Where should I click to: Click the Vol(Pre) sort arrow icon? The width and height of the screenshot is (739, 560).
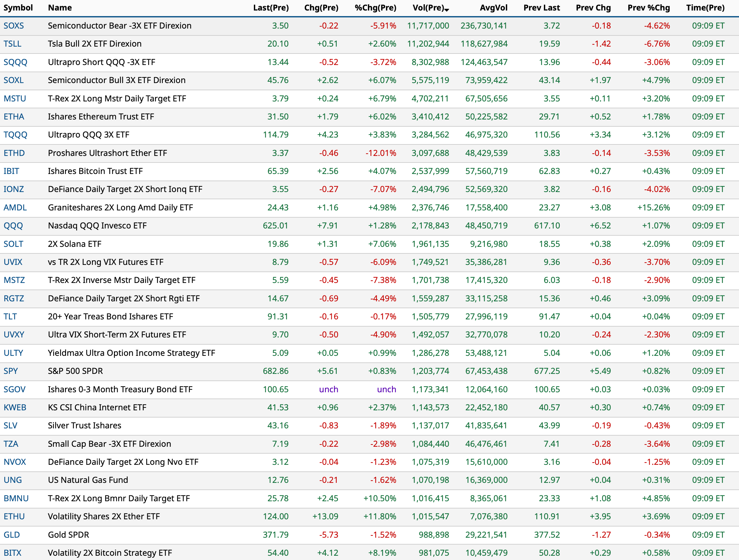tap(447, 10)
